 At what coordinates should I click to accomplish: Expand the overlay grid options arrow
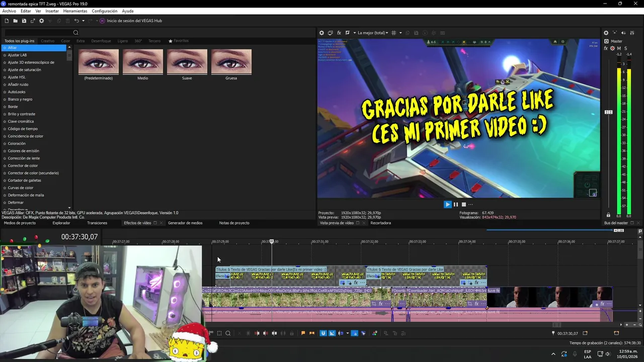(400, 33)
